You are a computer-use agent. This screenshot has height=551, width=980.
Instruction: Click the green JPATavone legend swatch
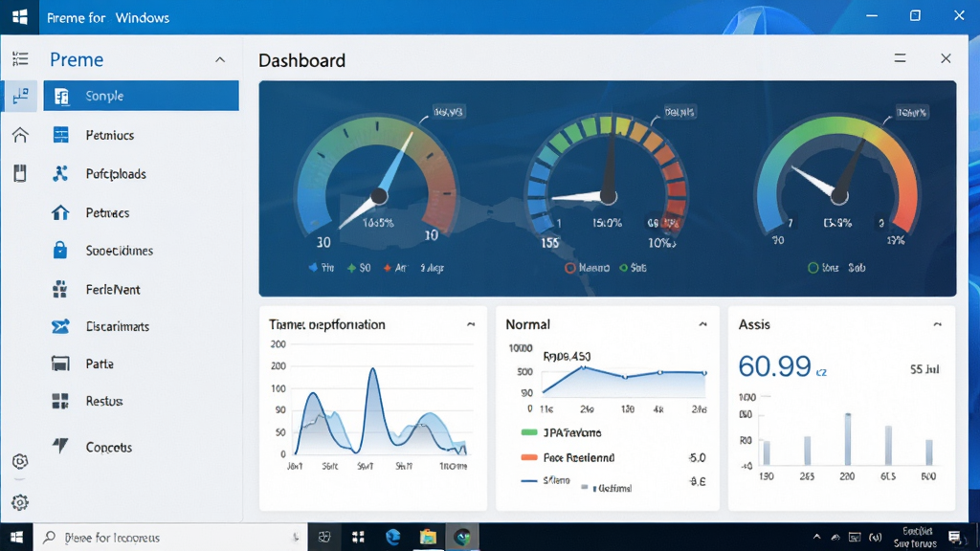[528, 432]
